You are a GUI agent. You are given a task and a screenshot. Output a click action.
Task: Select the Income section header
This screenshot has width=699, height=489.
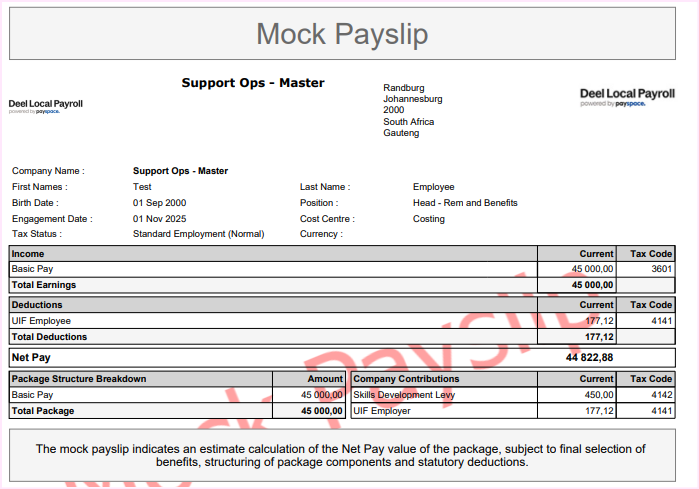[x=27, y=254]
